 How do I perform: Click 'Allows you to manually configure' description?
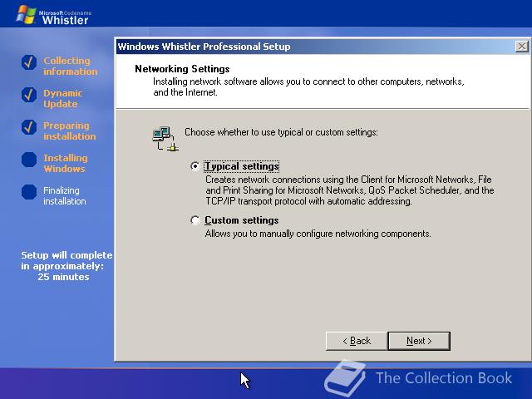(318, 234)
